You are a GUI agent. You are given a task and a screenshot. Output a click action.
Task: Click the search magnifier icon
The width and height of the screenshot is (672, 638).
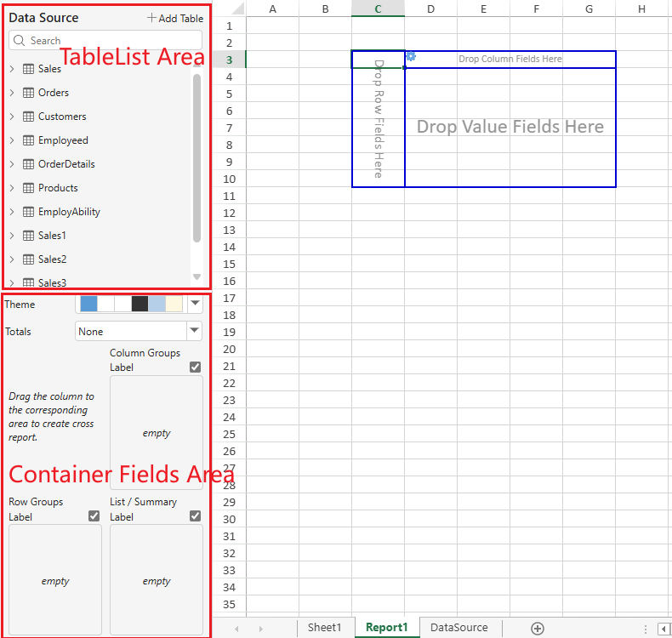pos(20,40)
